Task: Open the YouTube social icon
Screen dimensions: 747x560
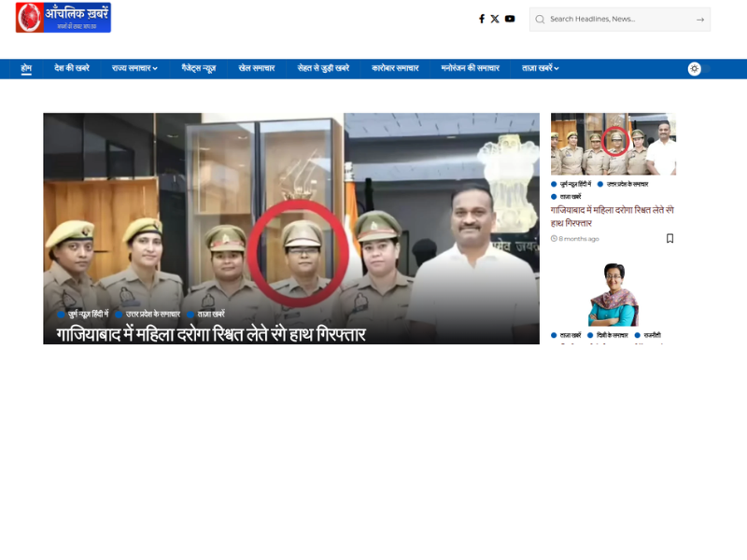Action: coord(510,19)
